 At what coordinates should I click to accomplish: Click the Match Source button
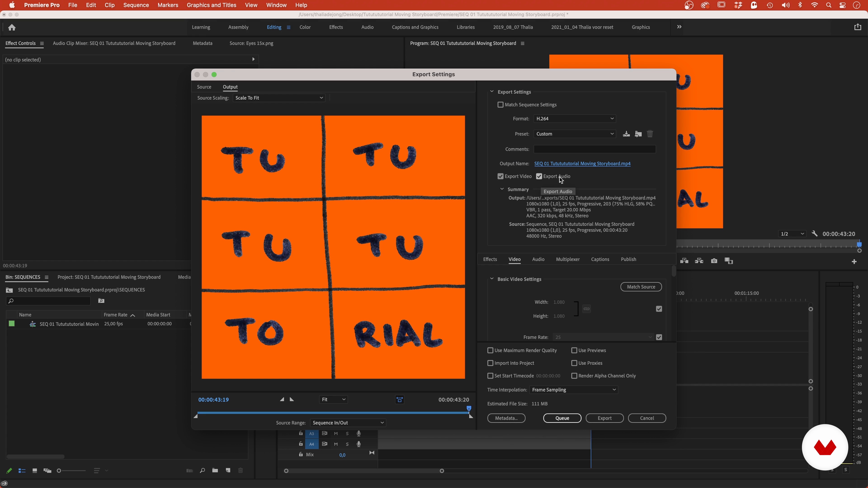[641, 287]
